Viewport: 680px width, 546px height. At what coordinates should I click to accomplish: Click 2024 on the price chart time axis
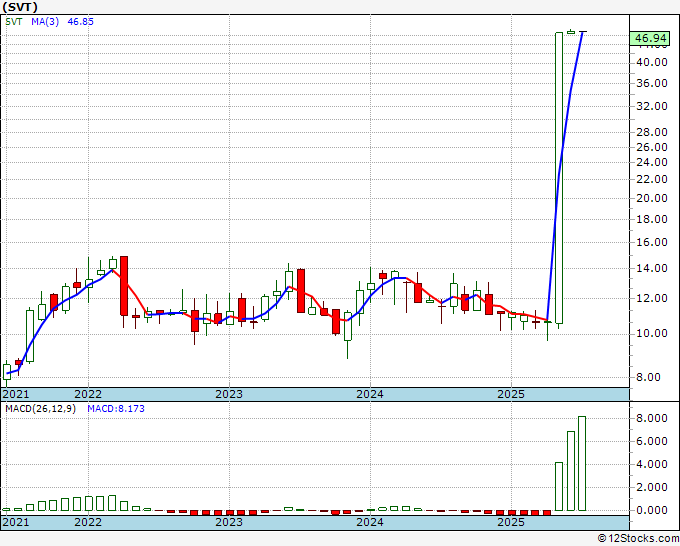coord(370,394)
